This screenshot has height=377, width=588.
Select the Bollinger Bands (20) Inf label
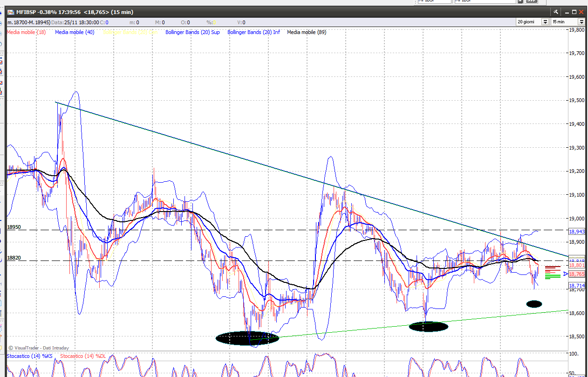(253, 32)
